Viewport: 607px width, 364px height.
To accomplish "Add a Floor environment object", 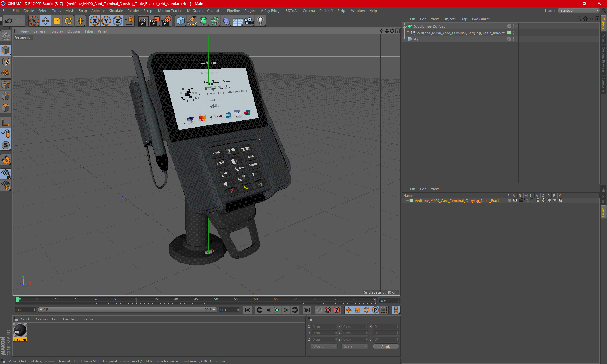I will (237, 21).
